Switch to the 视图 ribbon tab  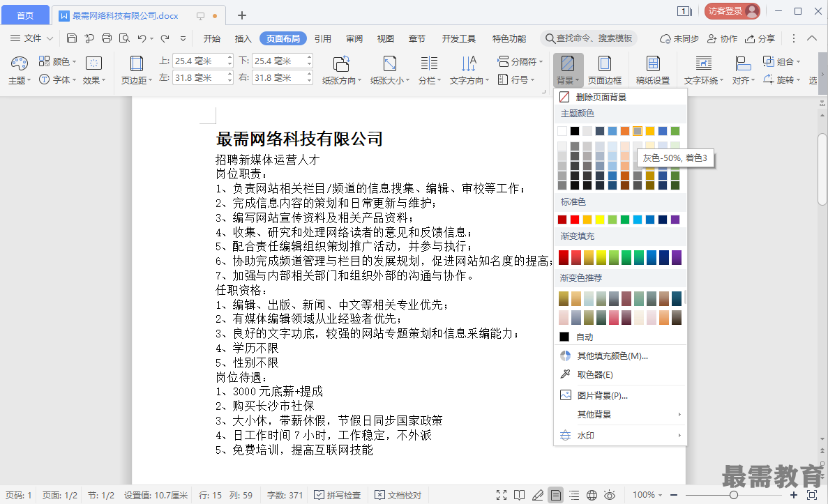coord(386,38)
